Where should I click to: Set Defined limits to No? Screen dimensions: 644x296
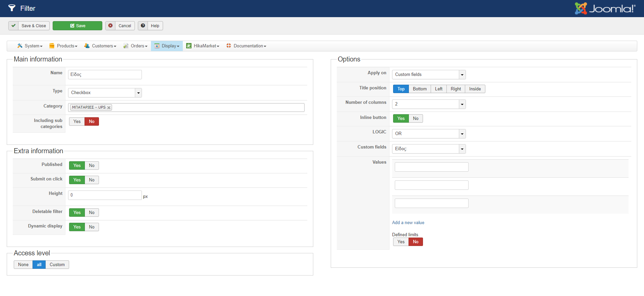tap(416, 242)
